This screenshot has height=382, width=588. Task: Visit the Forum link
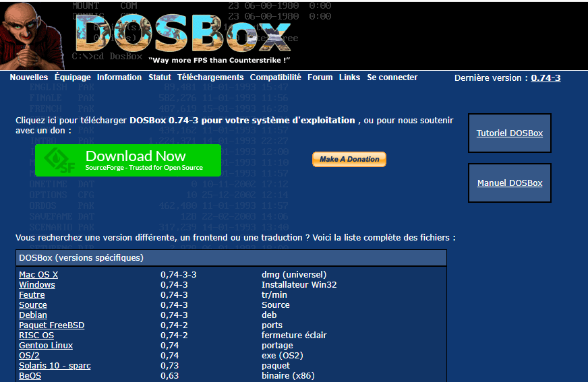click(320, 77)
